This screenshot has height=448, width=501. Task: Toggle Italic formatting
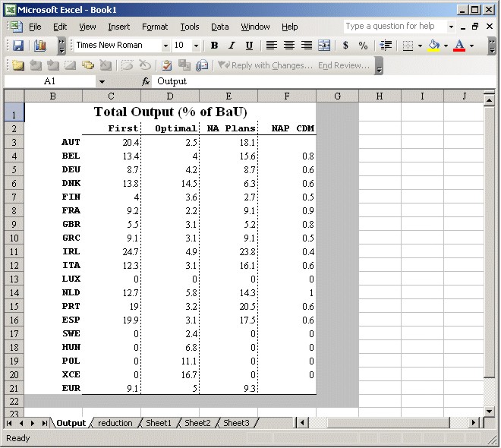click(x=232, y=46)
